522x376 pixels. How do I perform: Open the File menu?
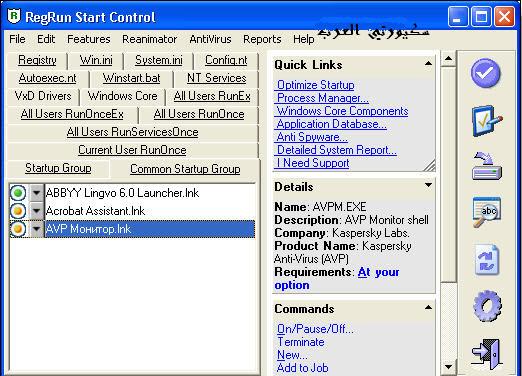[x=17, y=39]
